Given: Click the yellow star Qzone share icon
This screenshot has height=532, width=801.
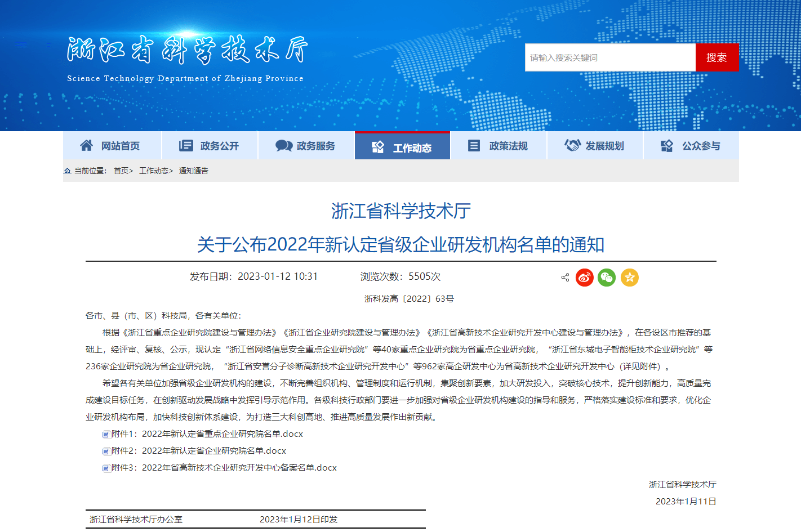Looking at the screenshot, I should tap(629, 278).
